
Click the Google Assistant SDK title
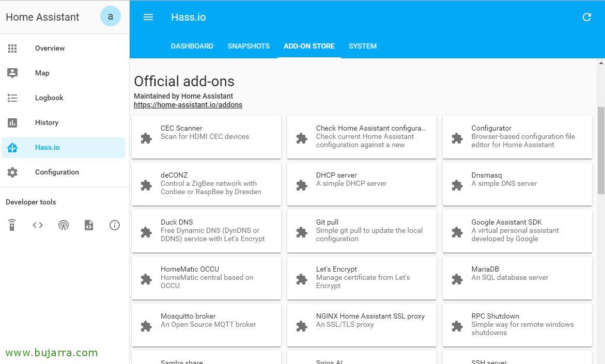506,222
